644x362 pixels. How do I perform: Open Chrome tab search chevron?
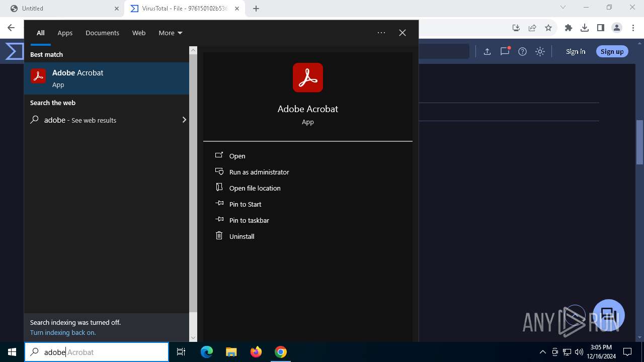point(563,8)
